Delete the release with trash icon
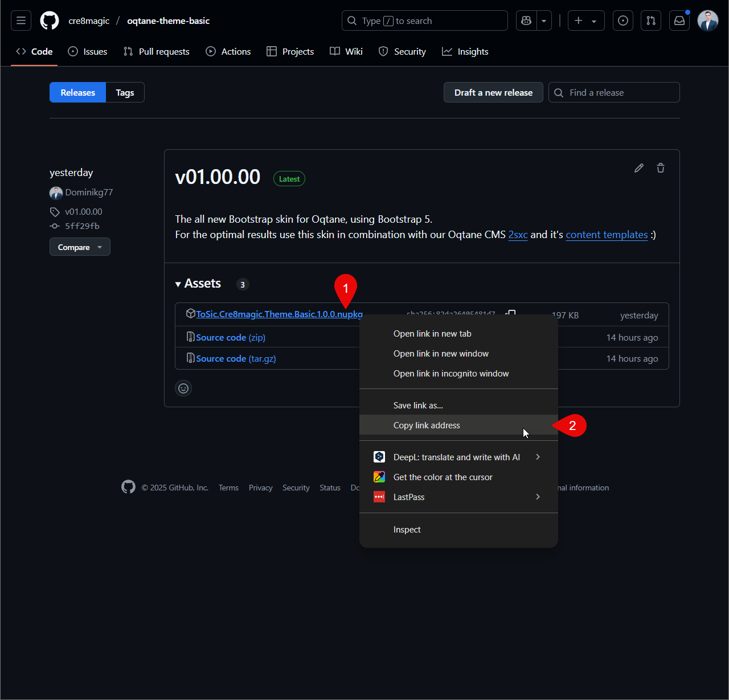 661,168
